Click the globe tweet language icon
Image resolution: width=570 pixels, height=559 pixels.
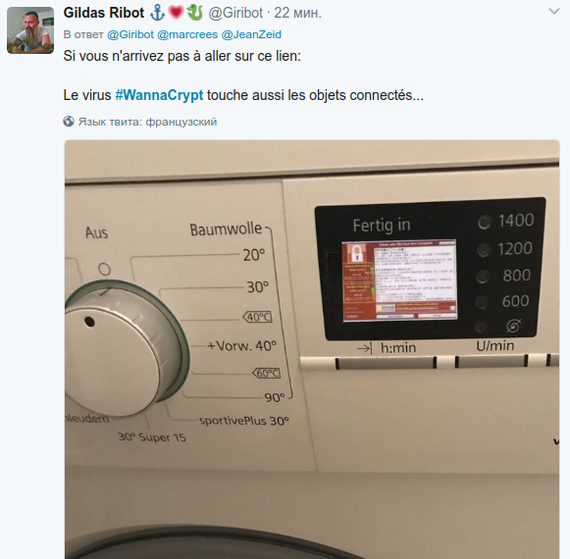(x=68, y=121)
